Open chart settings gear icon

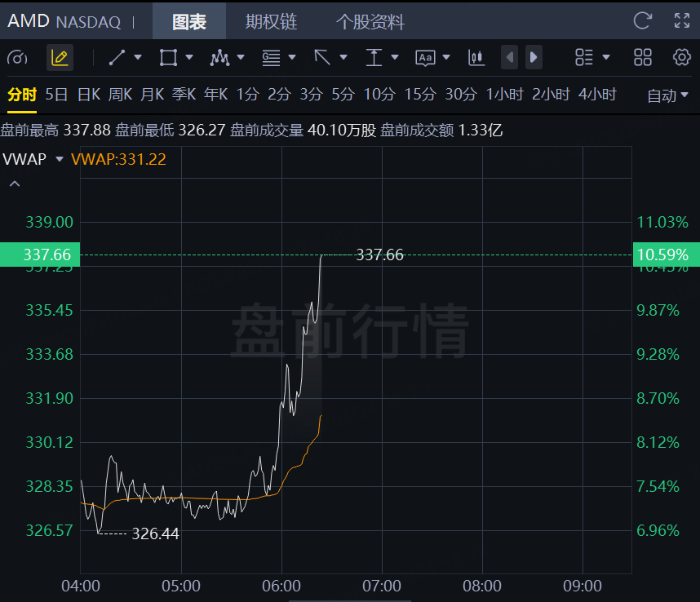pos(682,58)
